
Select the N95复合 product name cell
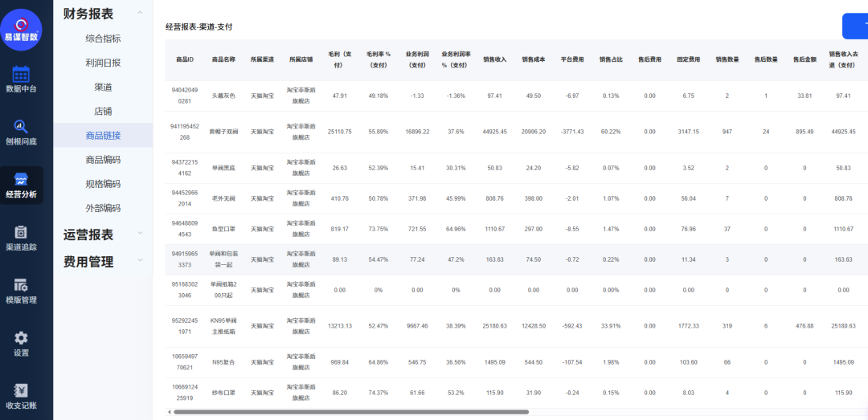click(x=223, y=362)
